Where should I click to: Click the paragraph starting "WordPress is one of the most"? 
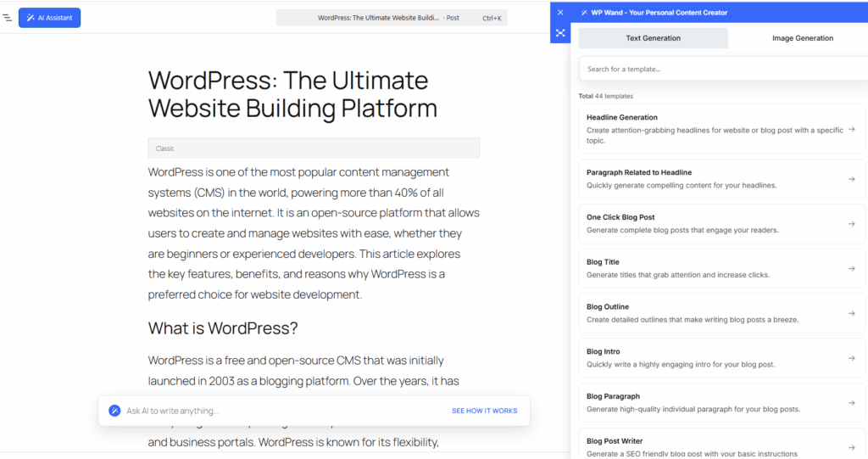314,233
